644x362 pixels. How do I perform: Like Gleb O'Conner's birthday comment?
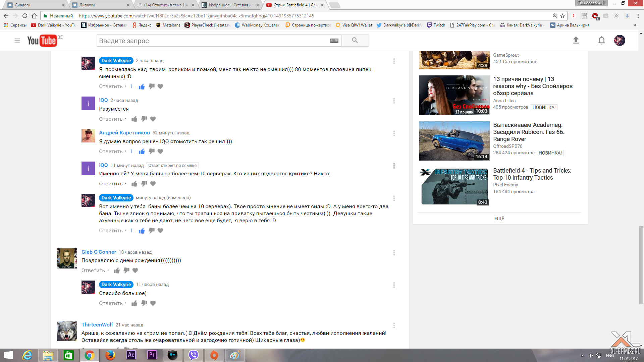[x=117, y=270]
